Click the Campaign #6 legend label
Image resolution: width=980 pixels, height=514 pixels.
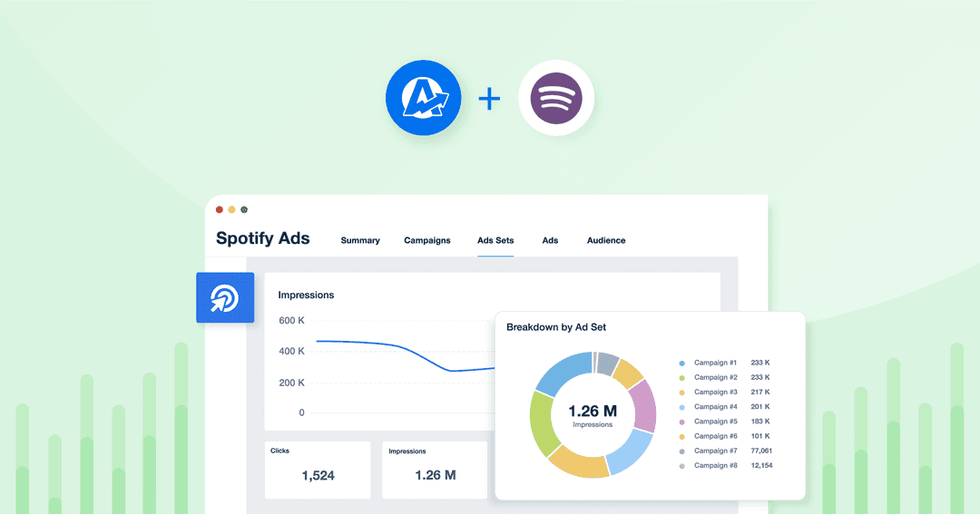tap(716, 436)
